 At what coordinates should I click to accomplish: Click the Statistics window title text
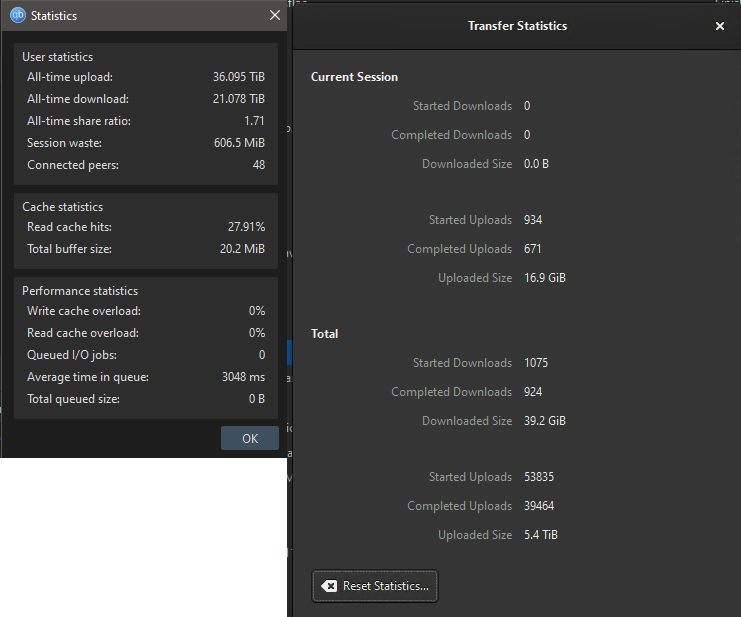click(x=54, y=16)
